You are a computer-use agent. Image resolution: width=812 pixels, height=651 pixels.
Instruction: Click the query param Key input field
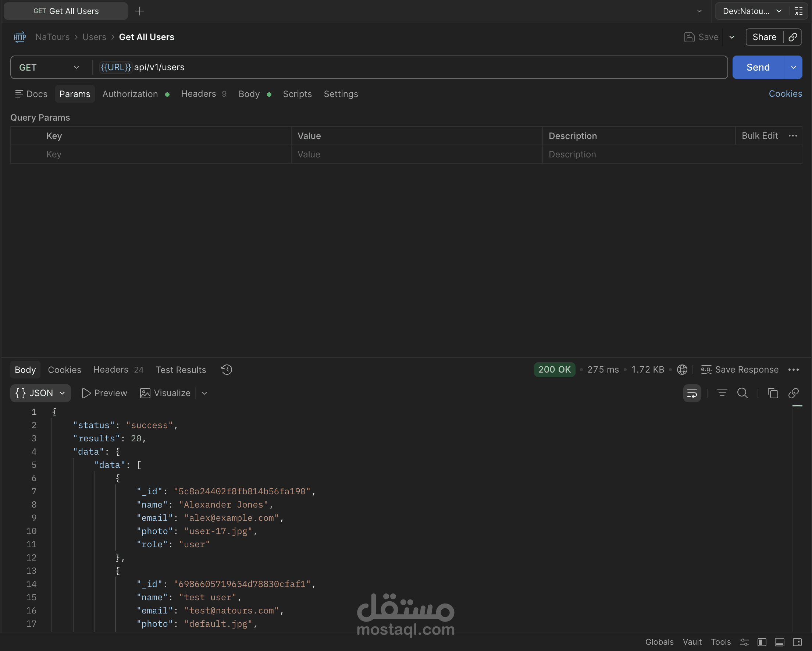coord(166,154)
